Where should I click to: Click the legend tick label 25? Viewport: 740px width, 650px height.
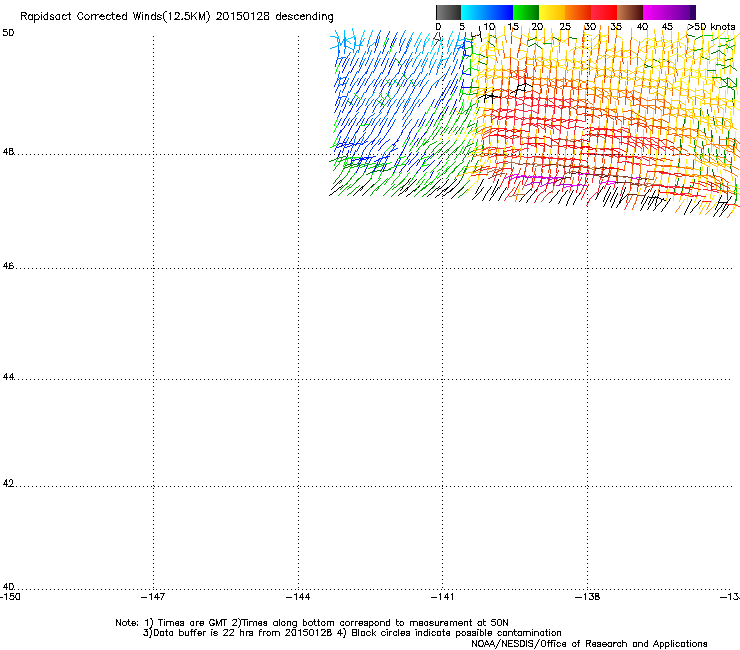point(565,27)
